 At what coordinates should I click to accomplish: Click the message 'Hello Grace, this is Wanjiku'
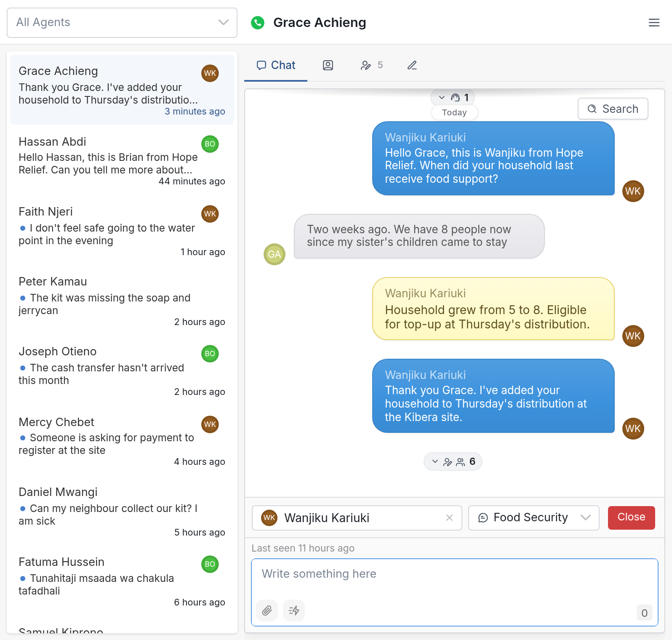493,159
